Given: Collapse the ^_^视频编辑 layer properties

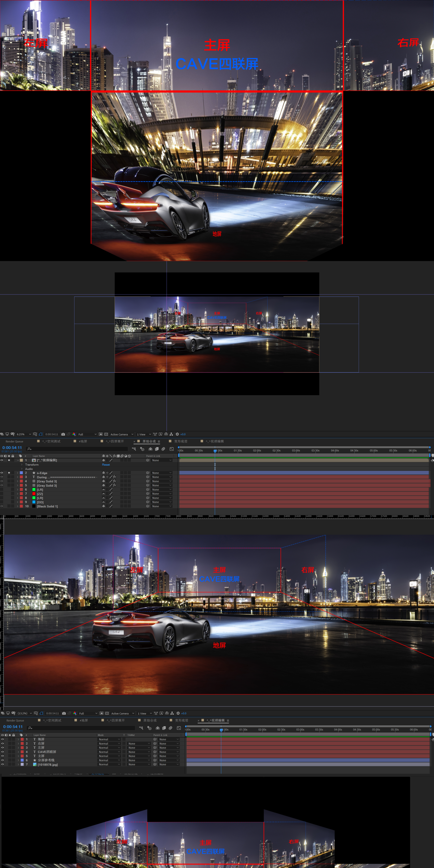Looking at the screenshot, I should pos(18,460).
